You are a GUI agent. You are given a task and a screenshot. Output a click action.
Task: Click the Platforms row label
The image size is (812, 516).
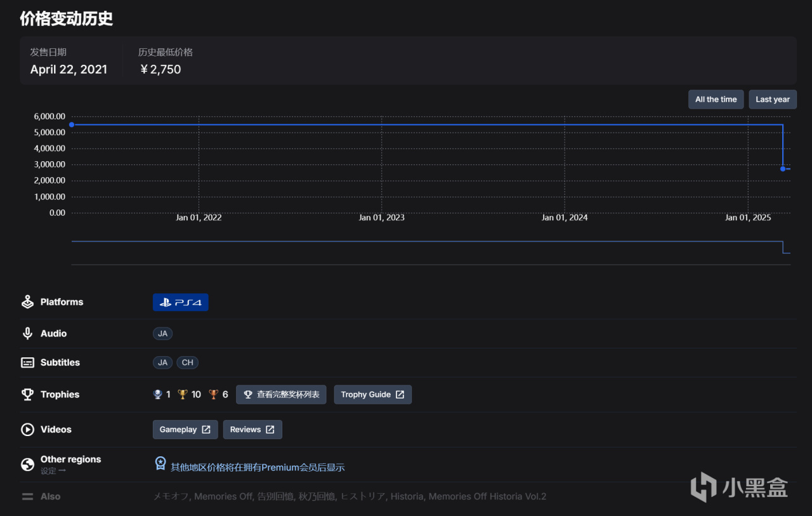[62, 302]
